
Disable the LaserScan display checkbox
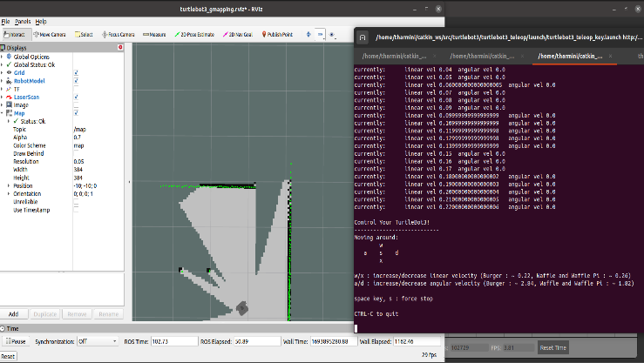click(77, 96)
